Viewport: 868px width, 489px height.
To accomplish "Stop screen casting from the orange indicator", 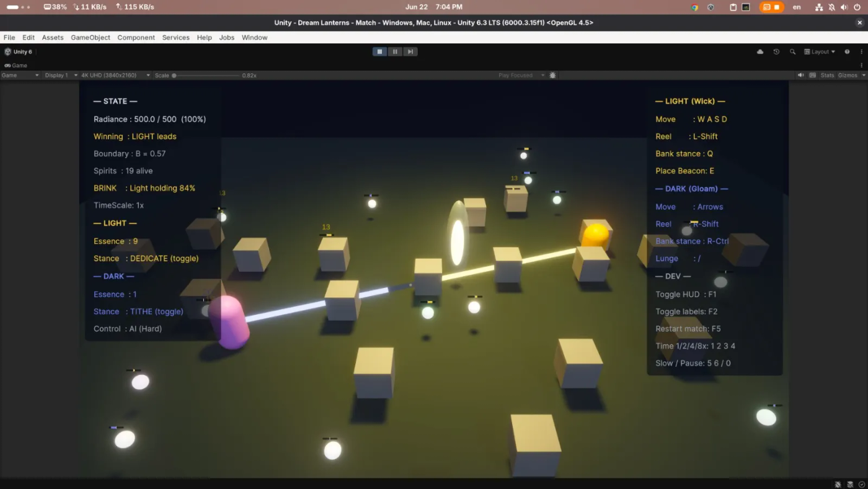I will [x=772, y=7].
